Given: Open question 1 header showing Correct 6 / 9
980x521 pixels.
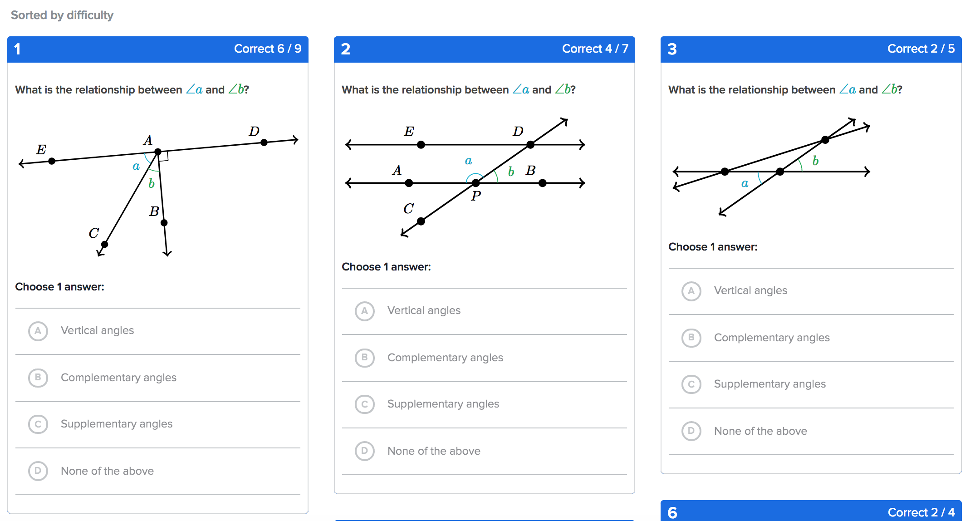Looking at the screenshot, I should point(158,49).
